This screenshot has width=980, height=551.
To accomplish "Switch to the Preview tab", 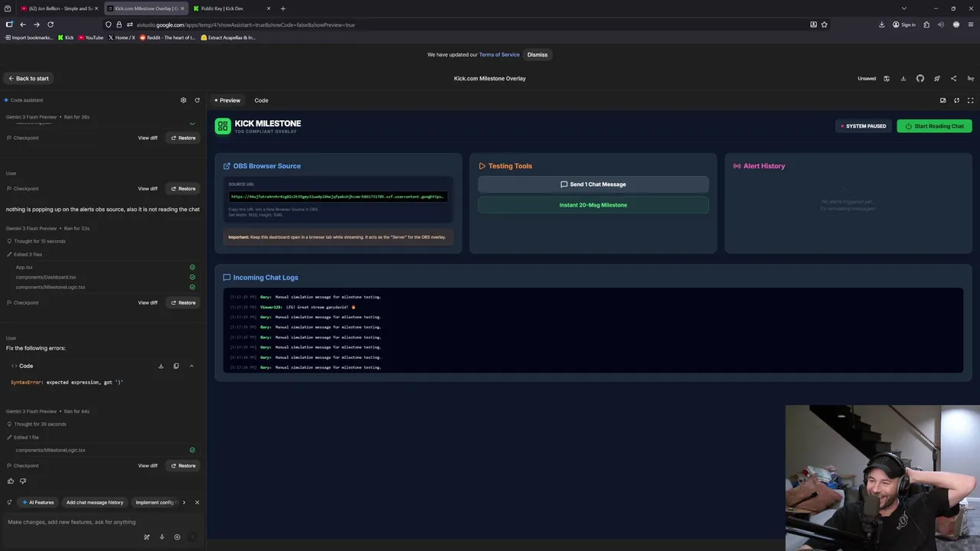I will [227, 100].
